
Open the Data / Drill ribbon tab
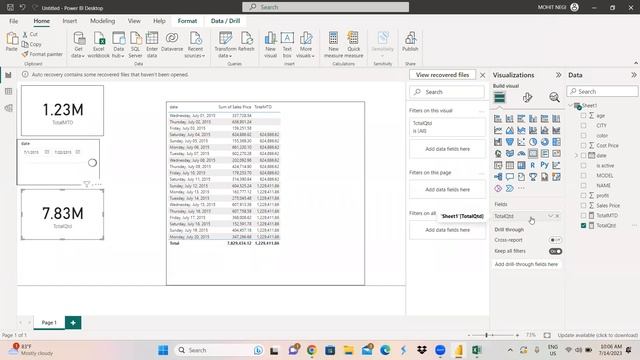[225, 21]
